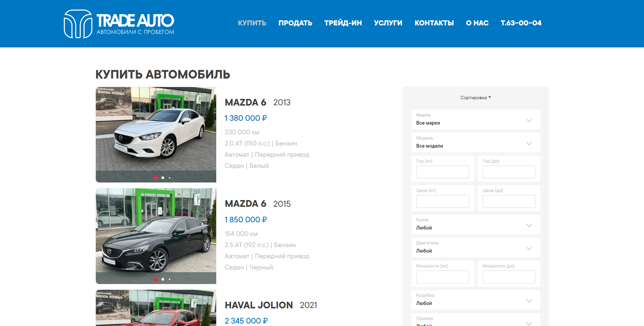This screenshot has width=644, height=326.
Task: Open the Mazda 6 2015 listing title
Action: tap(245, 204)
